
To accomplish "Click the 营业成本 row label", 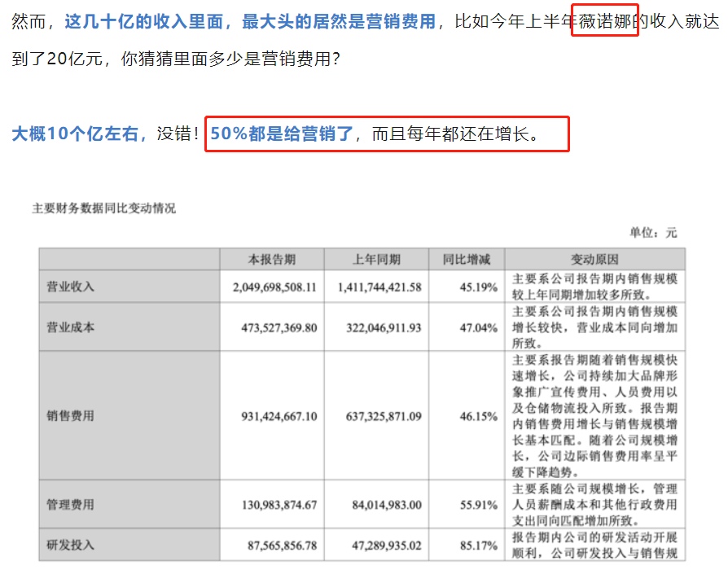I will (72, 327).
